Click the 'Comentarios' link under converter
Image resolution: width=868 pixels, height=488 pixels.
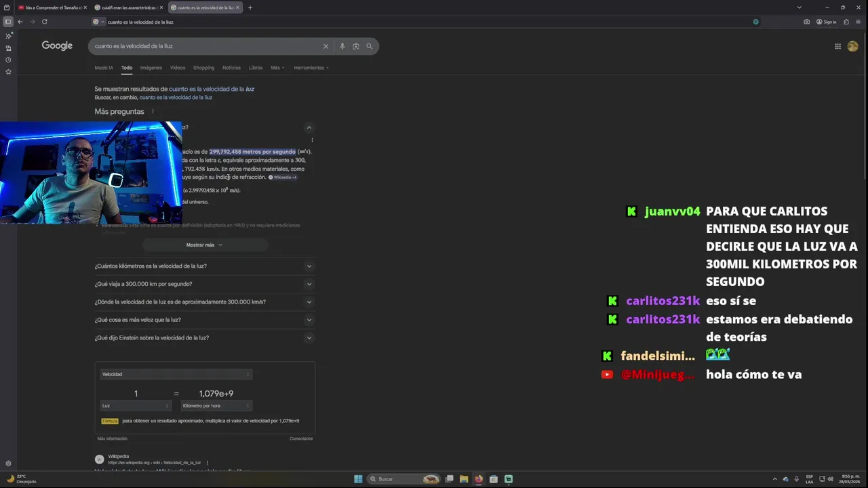point(301,439)
